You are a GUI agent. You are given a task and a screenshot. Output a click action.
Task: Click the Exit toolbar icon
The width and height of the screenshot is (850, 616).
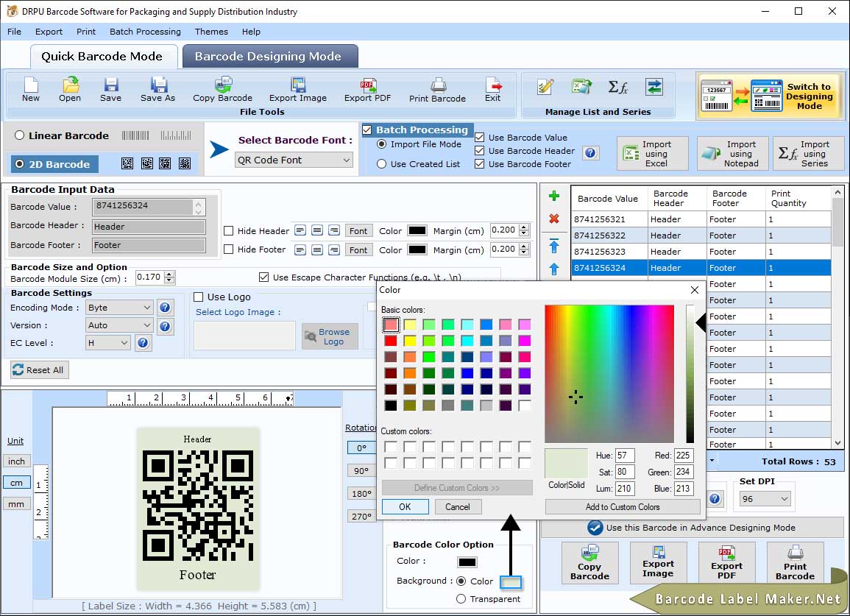[493, 89]
